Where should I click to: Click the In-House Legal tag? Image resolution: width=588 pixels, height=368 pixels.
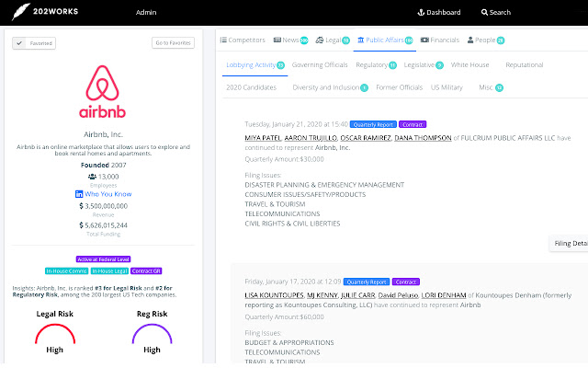click(x=109, y=271)
